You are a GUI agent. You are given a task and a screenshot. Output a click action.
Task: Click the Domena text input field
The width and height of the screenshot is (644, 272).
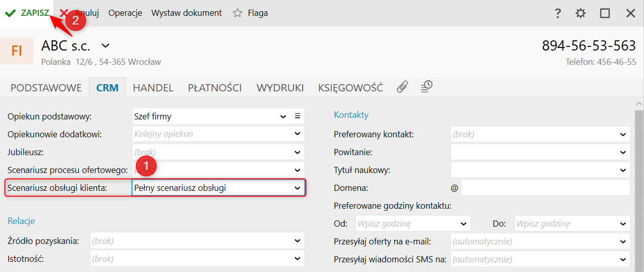(x=545, y=188)
